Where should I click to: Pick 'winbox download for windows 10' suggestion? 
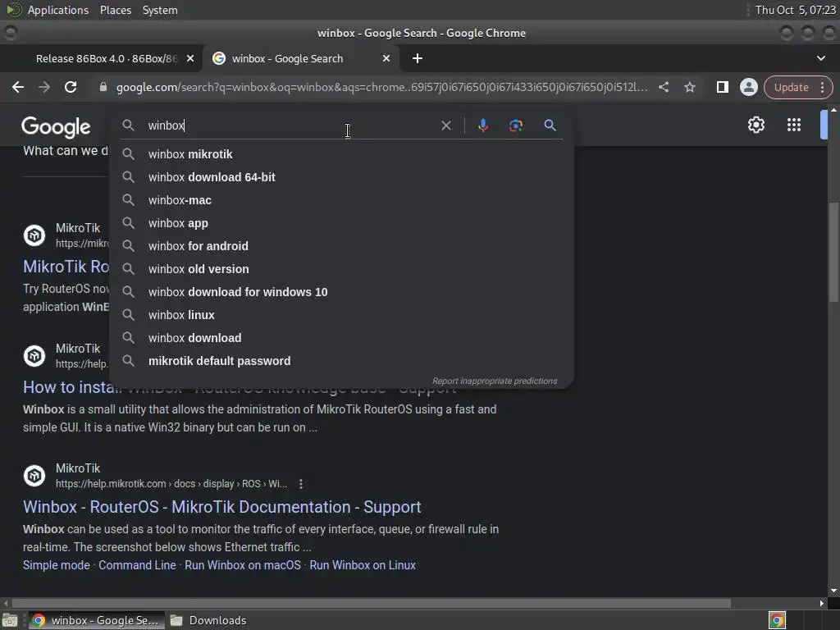click(x=341, y=293)
